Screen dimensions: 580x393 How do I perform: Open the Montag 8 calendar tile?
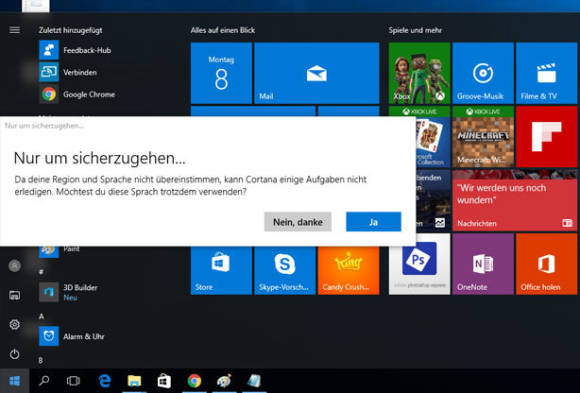click(x=221, y=73)
